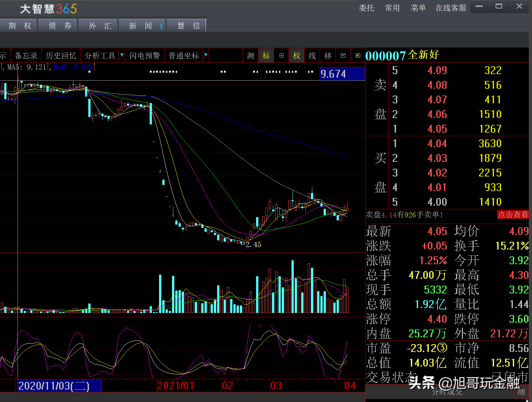Open 在线客服 online support
Viewport: 532px width, 402px height.
click(x=451, y=8)
